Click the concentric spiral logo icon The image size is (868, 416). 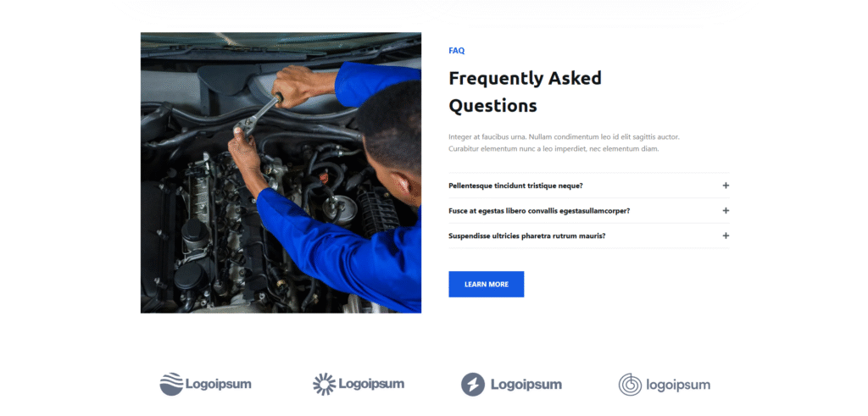(x=630, y=385)
